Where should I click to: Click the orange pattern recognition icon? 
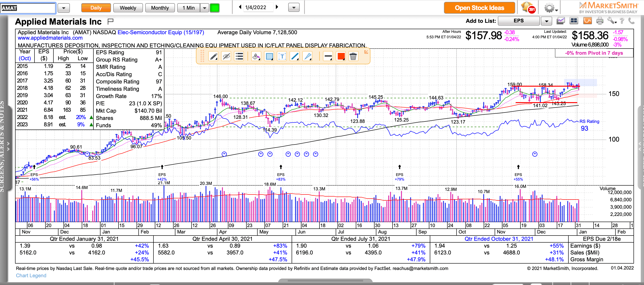coord(587,21)
